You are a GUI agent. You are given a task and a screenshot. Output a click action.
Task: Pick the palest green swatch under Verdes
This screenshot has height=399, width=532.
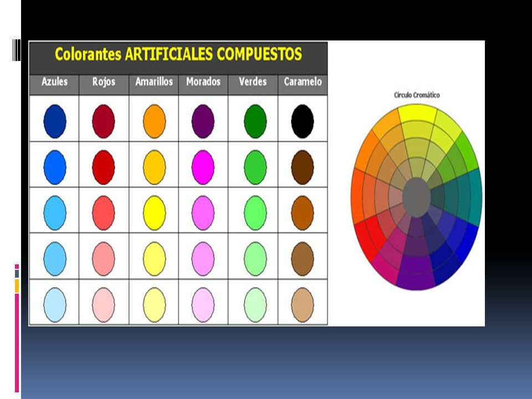255,305
